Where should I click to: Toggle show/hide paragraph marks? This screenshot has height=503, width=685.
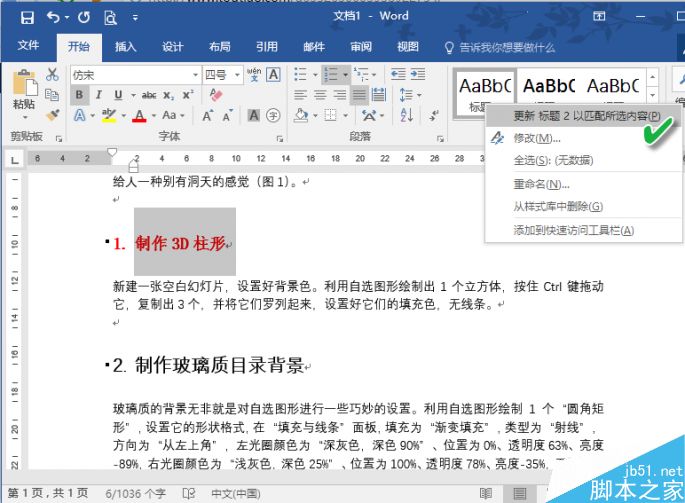[x=434, y=115]
